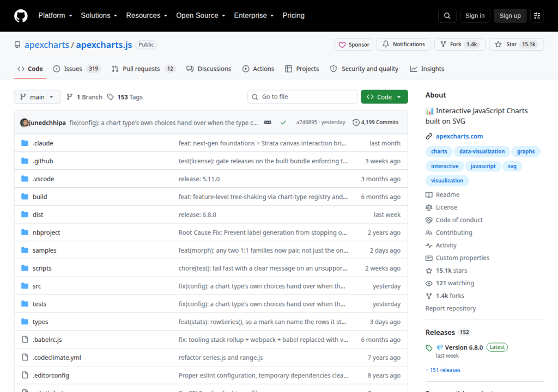Click the Go to file search field
The width and height of the screenshot is (558, 392).
302,97
